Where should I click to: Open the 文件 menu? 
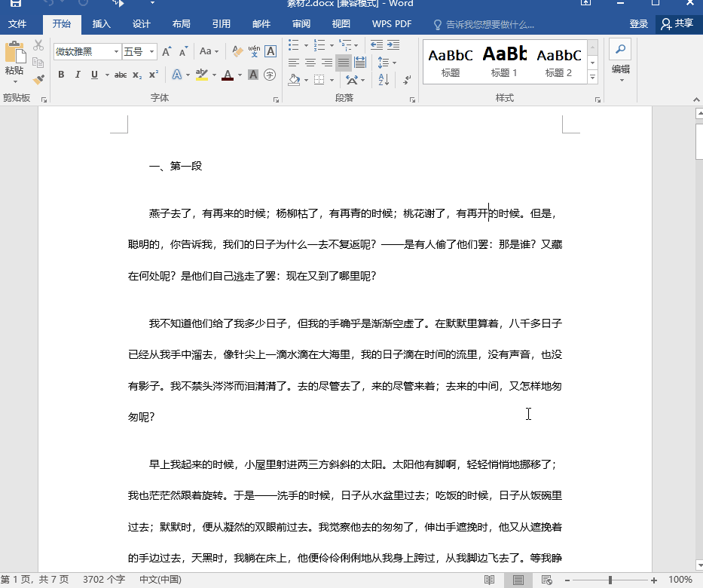point(17,24)
